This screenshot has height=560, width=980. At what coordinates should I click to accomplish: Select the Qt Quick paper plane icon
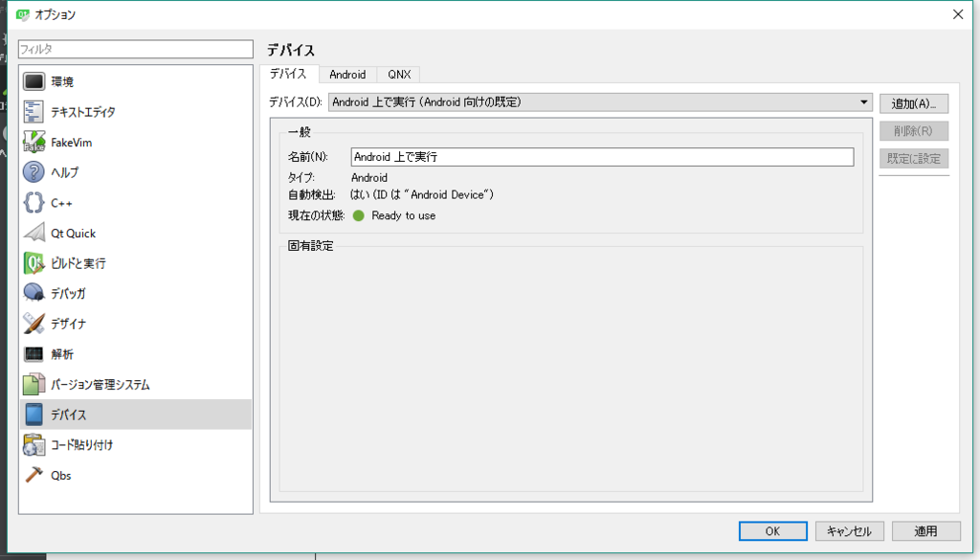(x=33, y=233)
